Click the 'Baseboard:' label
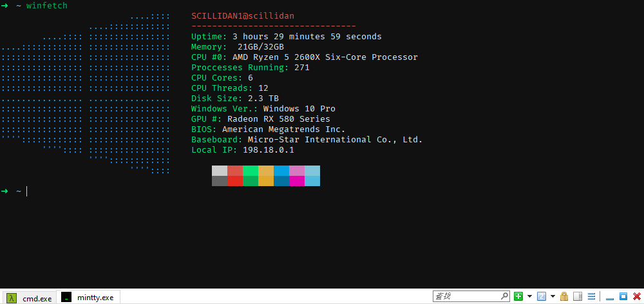This screenshot has width=644, height=304. pyautogui.click(x=217, y=139)
